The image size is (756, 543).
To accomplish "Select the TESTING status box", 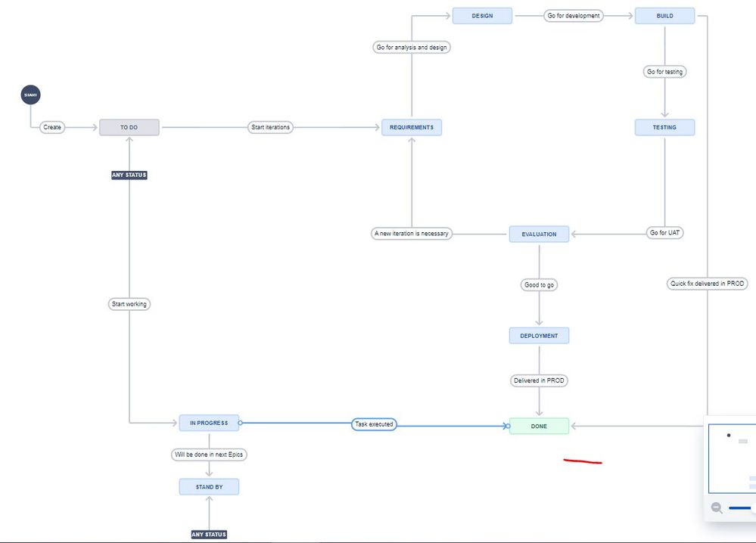I will point(665,127).
